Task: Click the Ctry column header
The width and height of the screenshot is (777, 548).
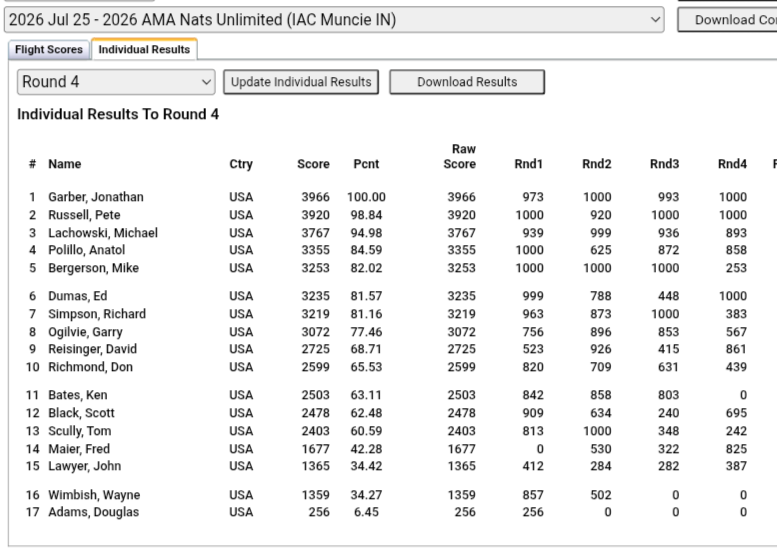Action: point(241,164)
